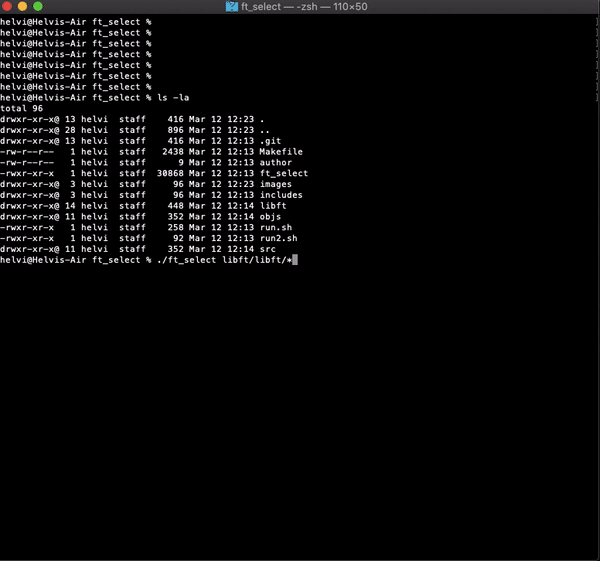This screenshot has width=600, height=561.
Task: Click the 'total 96' output line
Action: point(21,108)
